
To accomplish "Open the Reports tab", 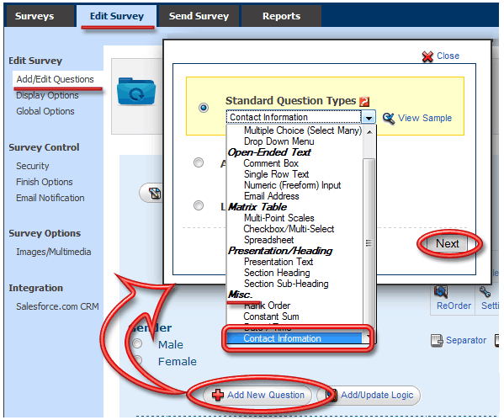I will tap(281, 16).
